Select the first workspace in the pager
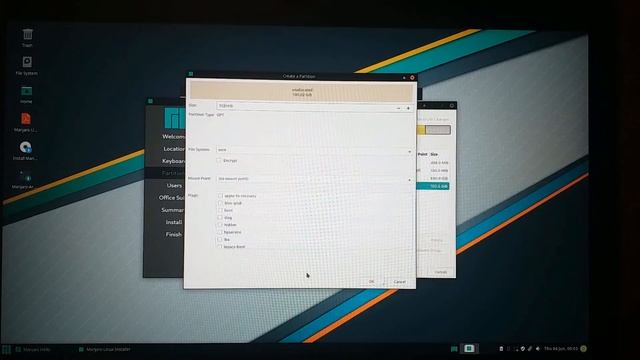This screenshot has height=360, width=640. 454,349
